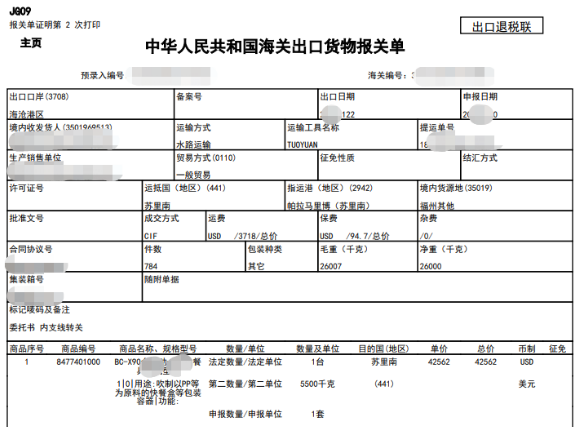
Task: Click the 总价 42562 value
Action: tap(485, 362)
